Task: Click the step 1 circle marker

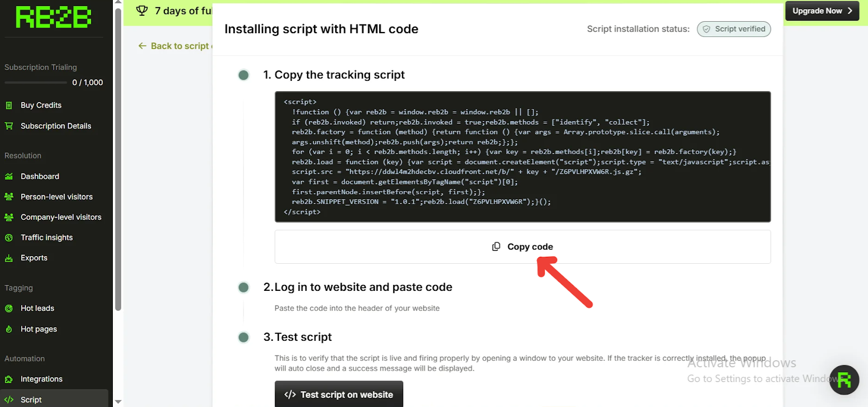Action: (x=244, y=75)
